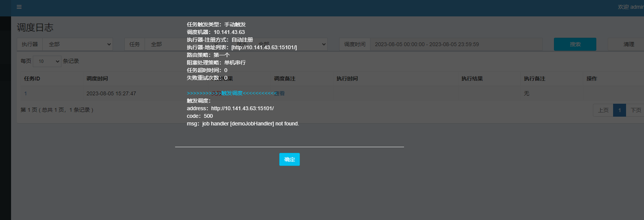Viewport: 644px width, 220px height.
Task: Click the 调度机器：10.141.43.63 line
Action: [x=216, y=32]
